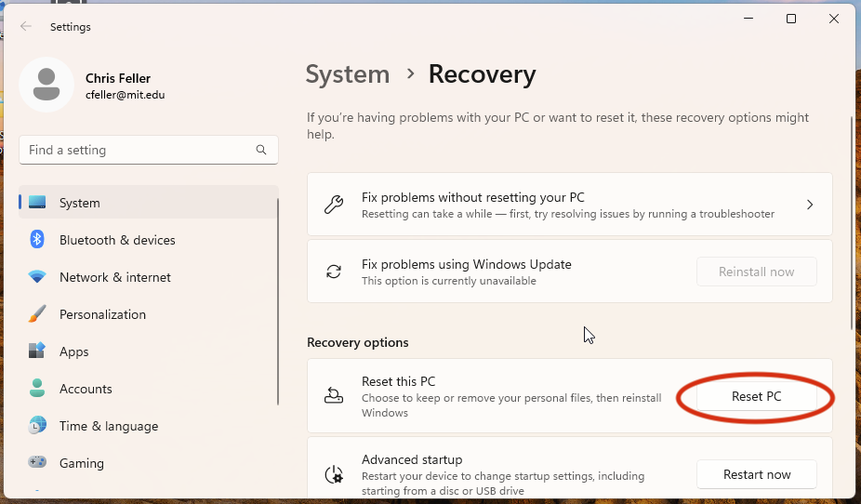The image size is (861, 504).
Task: Click the Reset this PC label
Action: (398, 381)
